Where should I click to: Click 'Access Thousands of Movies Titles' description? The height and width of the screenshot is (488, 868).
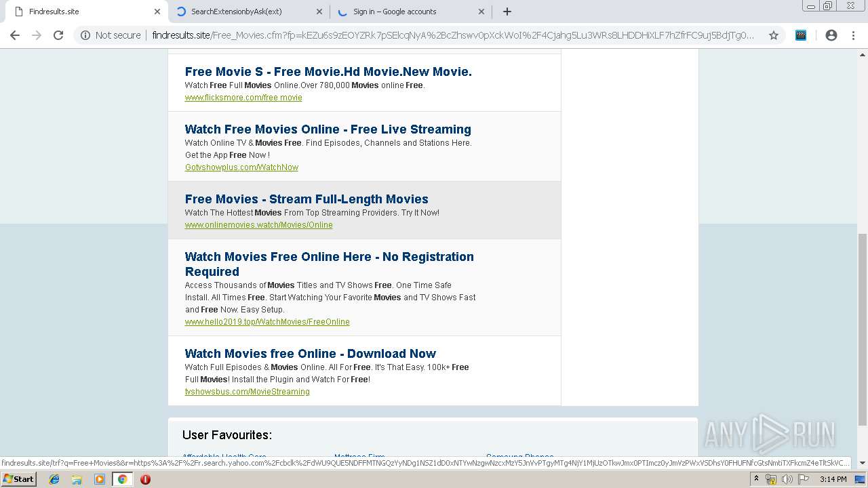coord(330,298)
